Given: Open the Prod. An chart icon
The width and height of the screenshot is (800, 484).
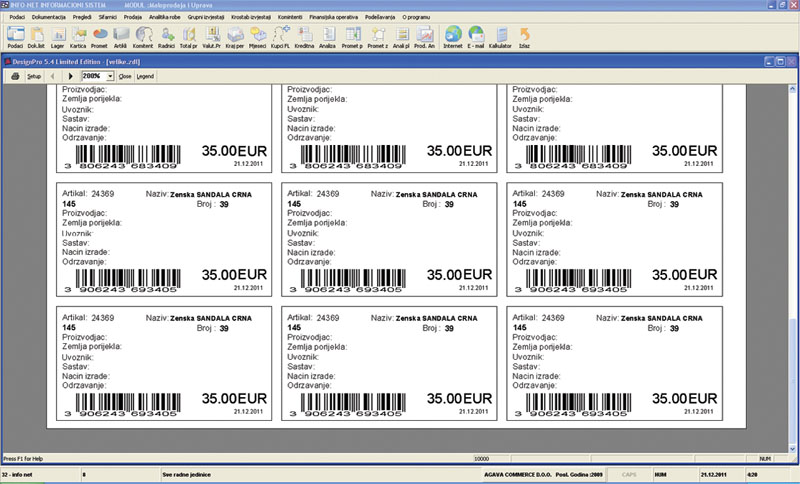Looking at the screenshot, I should click(x=424, y=37).
